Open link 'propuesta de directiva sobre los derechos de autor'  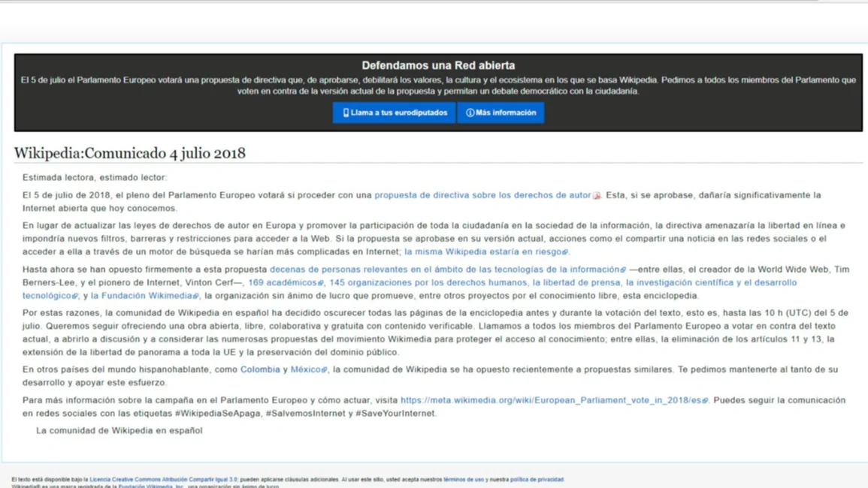click(482, 195)
